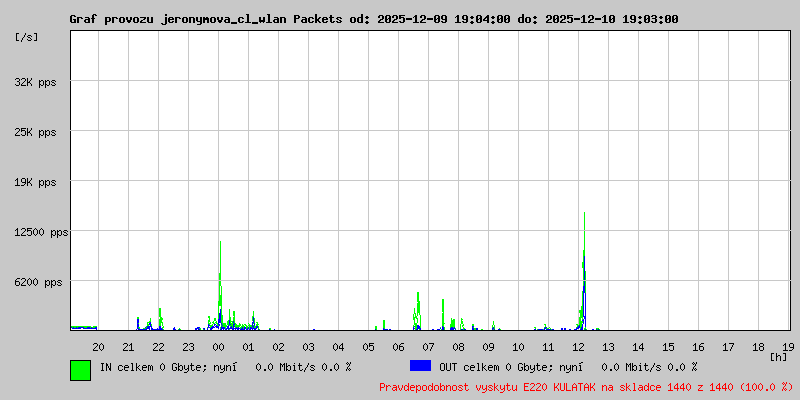Click the x-axis hour label '00'
Image resolution: width=800 pixels, height=400 pixels.
tap(218, 347)
